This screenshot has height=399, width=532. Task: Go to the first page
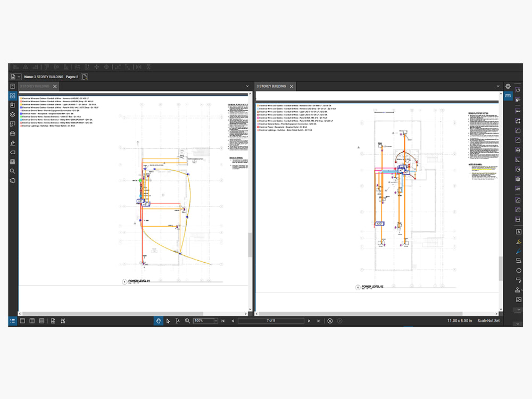(223, 321)
